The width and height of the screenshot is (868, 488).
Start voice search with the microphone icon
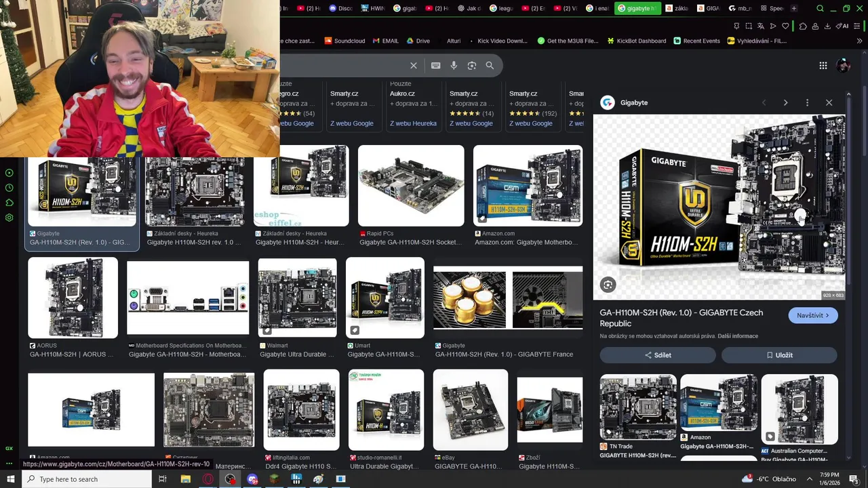click(x=454, y=66)
